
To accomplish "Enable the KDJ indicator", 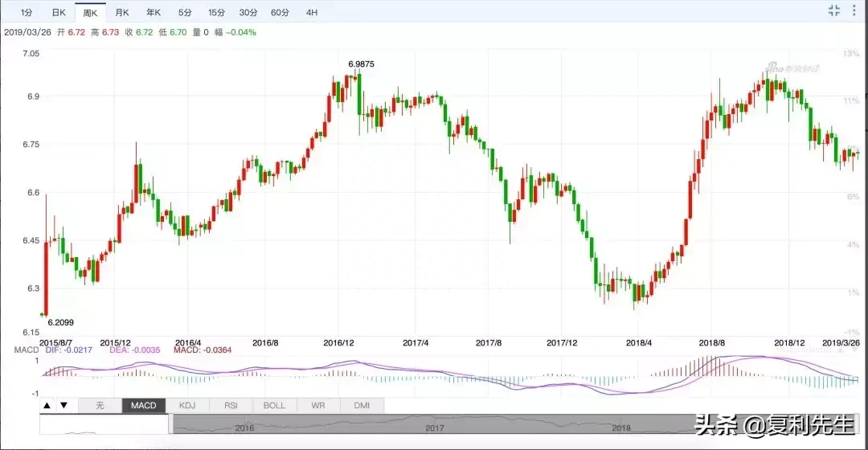I will coord(187,406).
